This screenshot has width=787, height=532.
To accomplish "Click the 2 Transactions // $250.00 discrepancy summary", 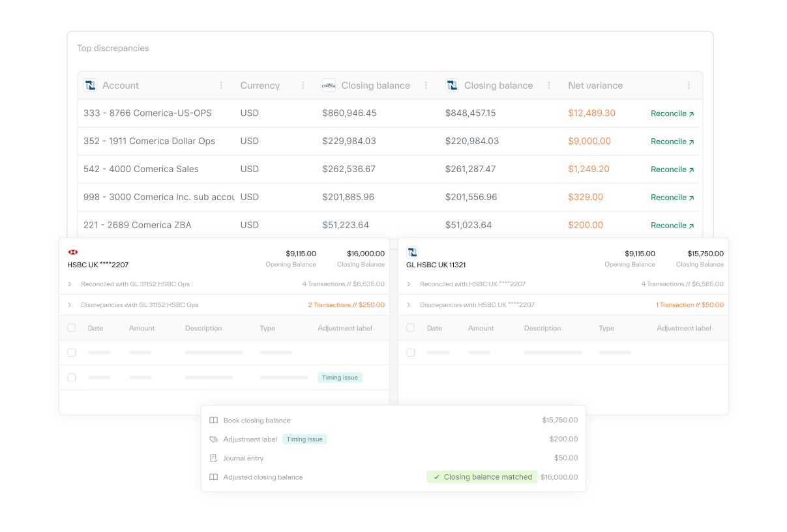I will tap(346, 305).
